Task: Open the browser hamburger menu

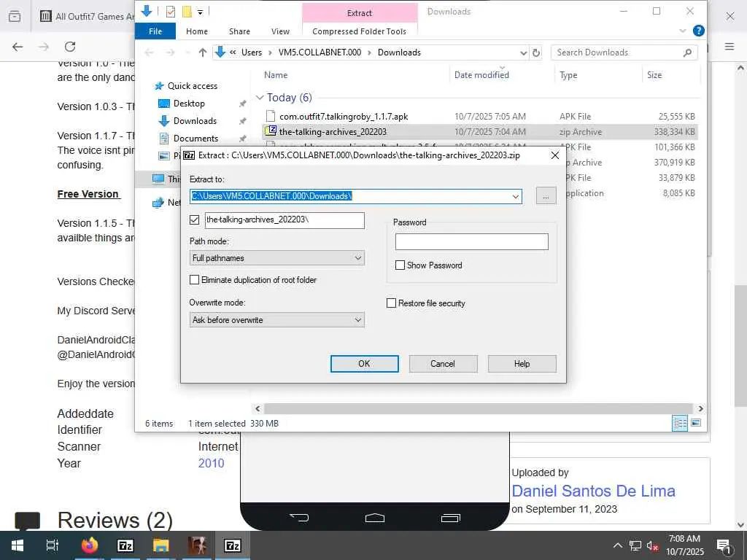Action: (729, 47)
